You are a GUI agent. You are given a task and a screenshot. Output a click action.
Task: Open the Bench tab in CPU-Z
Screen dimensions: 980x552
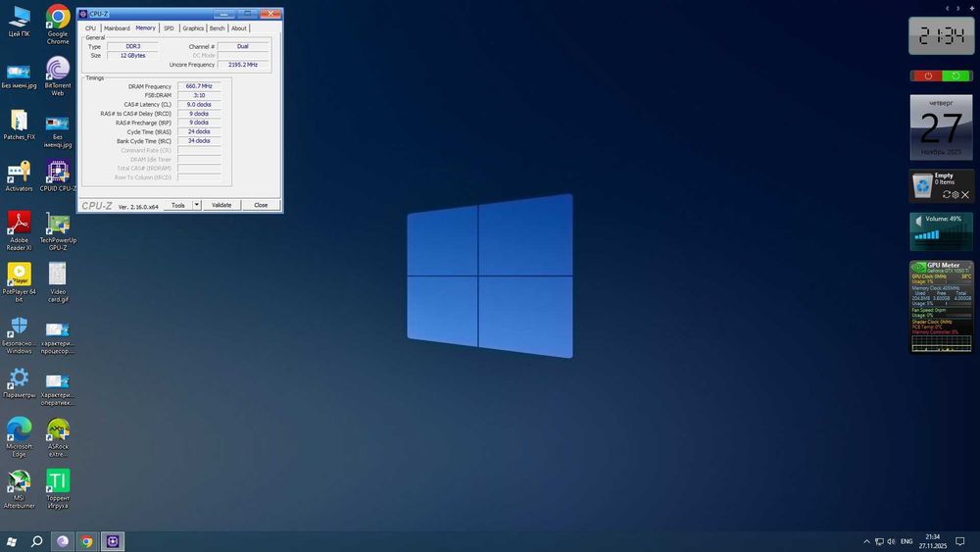217,28
